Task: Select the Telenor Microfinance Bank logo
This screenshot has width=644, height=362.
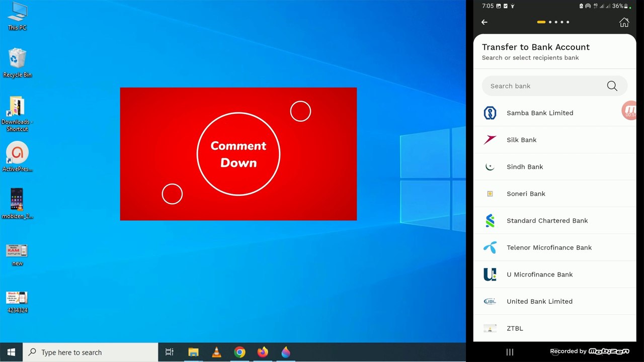Action: point(490,247)
